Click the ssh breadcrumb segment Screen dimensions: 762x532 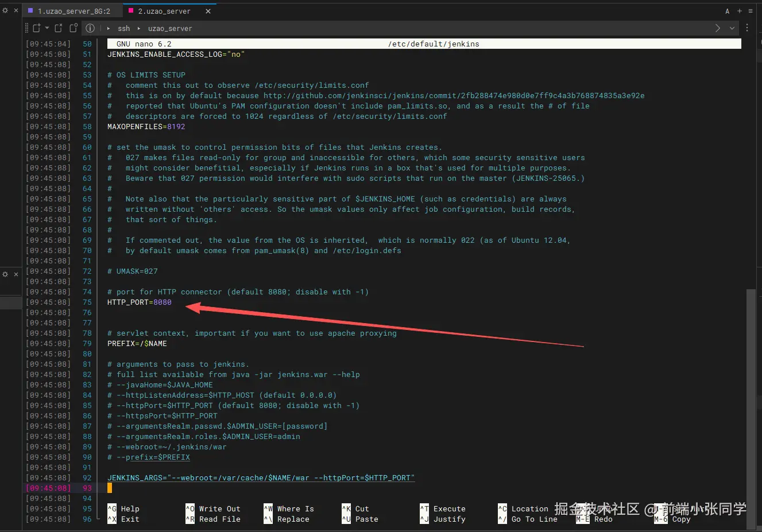124,28
